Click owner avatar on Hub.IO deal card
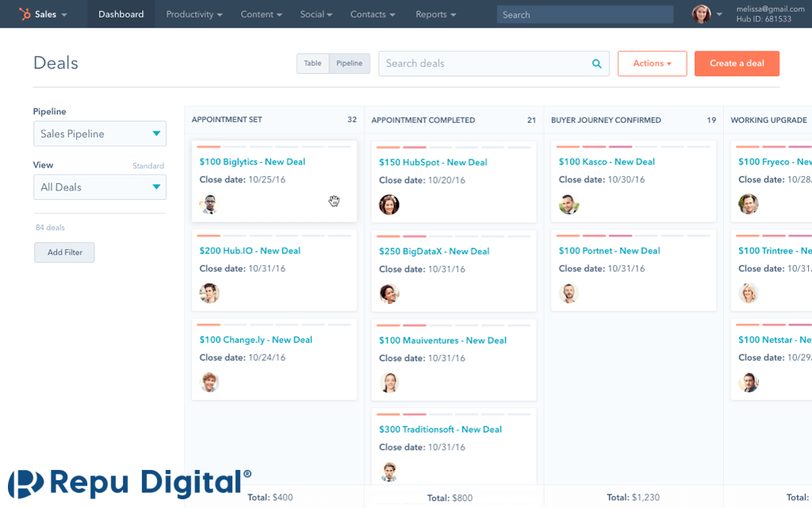 (x=209, y=294)
